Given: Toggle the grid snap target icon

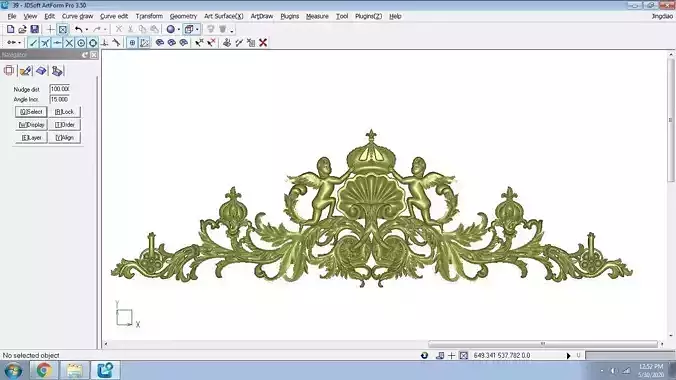Looking at the screenshot, I should click(132, 43).
